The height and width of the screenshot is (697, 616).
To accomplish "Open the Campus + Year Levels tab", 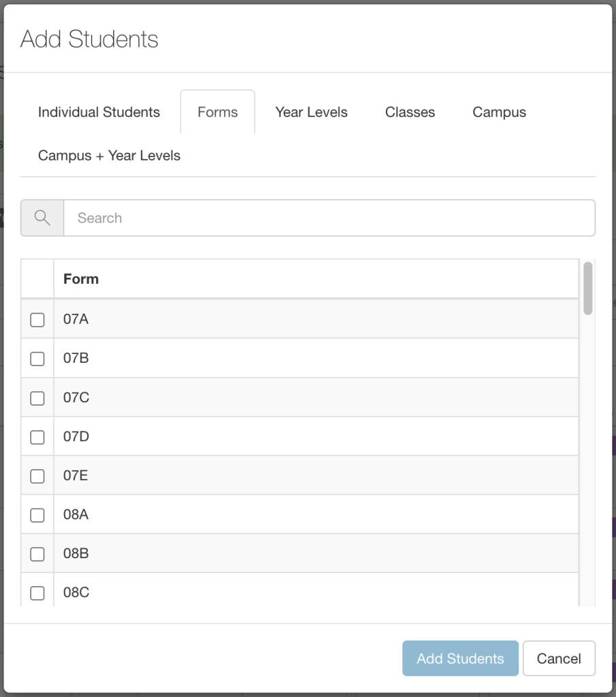I will (x=110, y=156).
